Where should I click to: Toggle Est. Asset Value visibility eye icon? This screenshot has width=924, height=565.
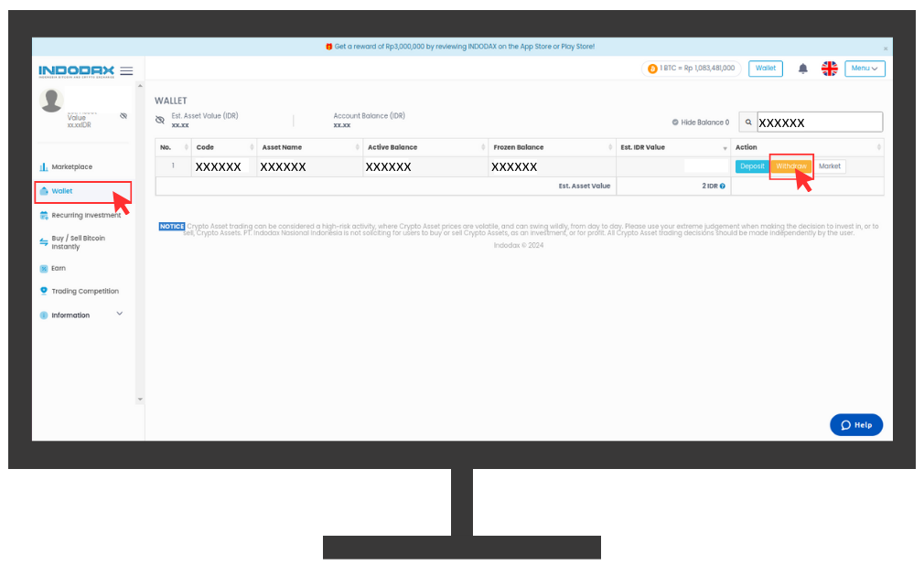click(160, 120)
